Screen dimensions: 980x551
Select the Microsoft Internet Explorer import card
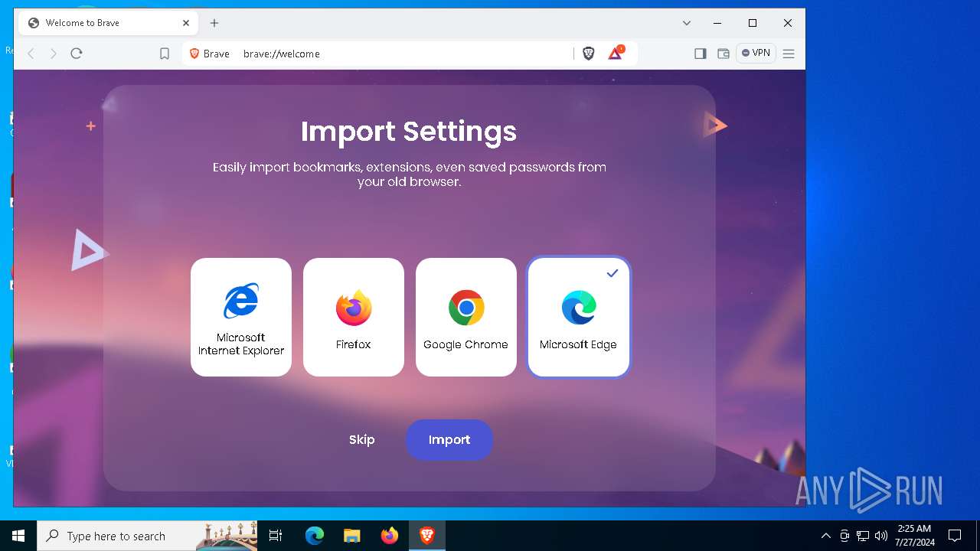pos(241,317)
